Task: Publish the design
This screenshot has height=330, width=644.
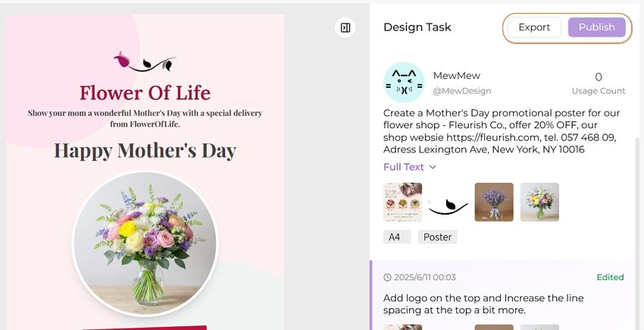Action: pos(597,27)
